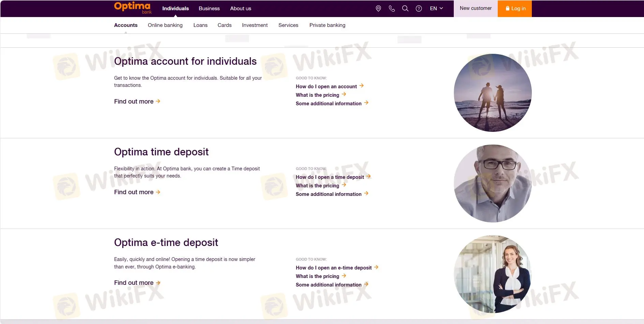Click the businesswoman circular image
644x324 pixels.
(x=493, y=274)
